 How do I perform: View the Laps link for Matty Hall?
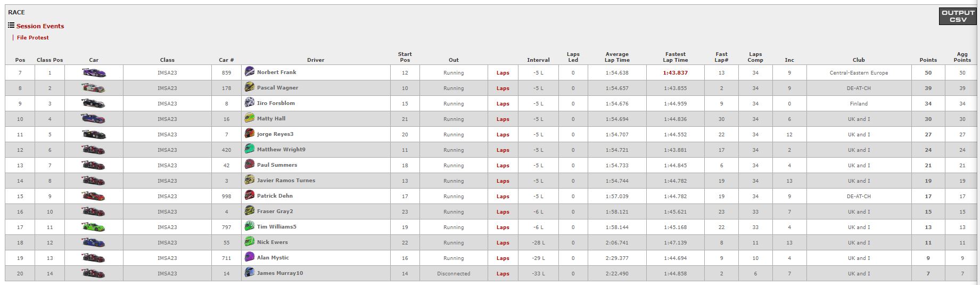503,119
